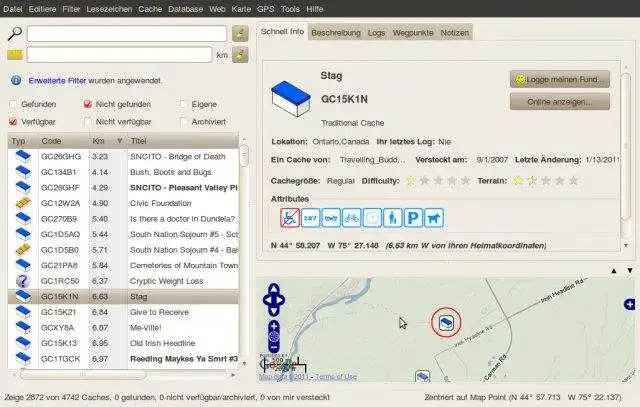
Task: Click the yellow ruler distance icon
Action: 15,54
